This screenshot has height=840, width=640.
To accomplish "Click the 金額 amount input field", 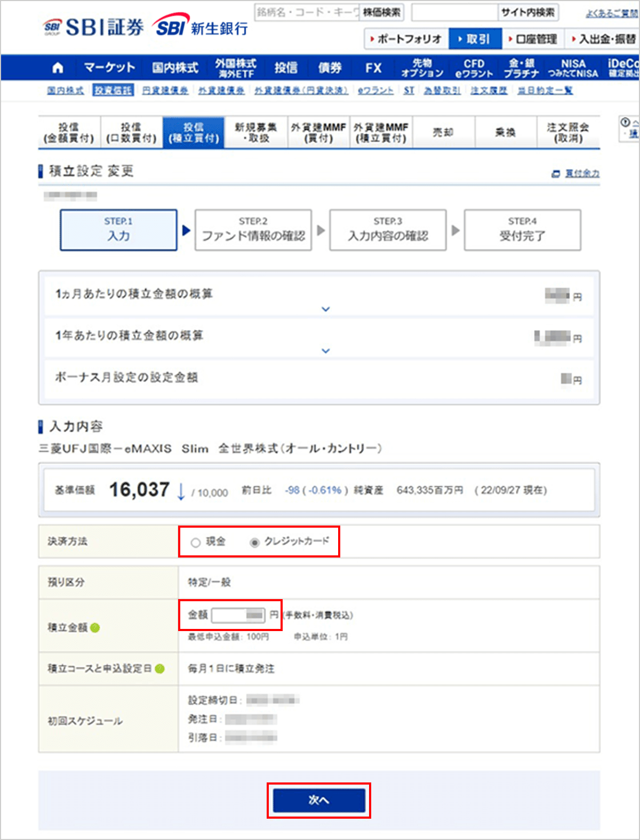I will pos(238,615).
